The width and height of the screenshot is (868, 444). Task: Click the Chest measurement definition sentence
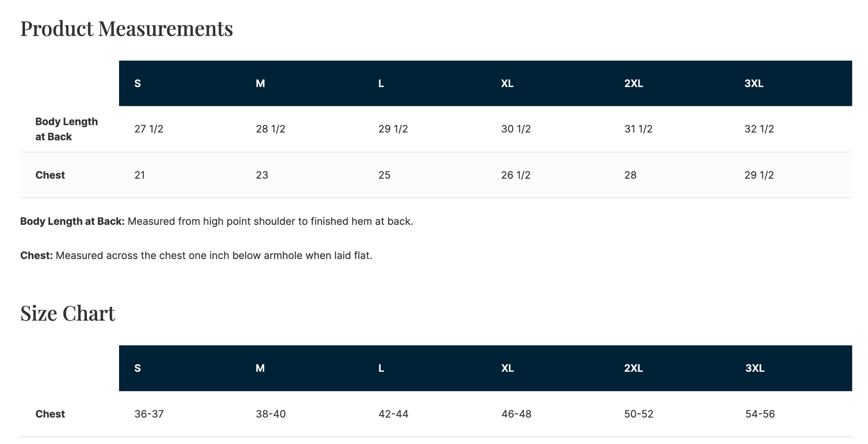coord(196,256)
